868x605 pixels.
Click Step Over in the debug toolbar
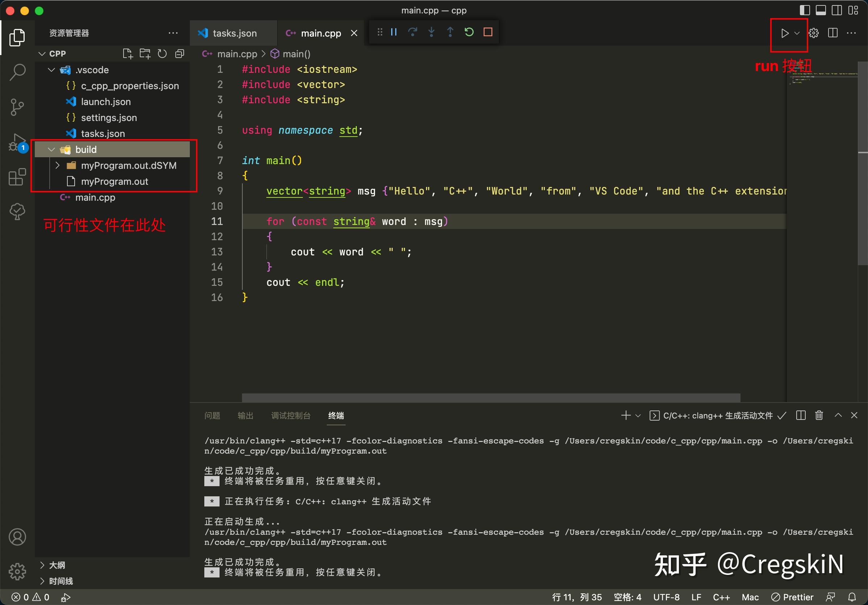[x=413, y=32]
